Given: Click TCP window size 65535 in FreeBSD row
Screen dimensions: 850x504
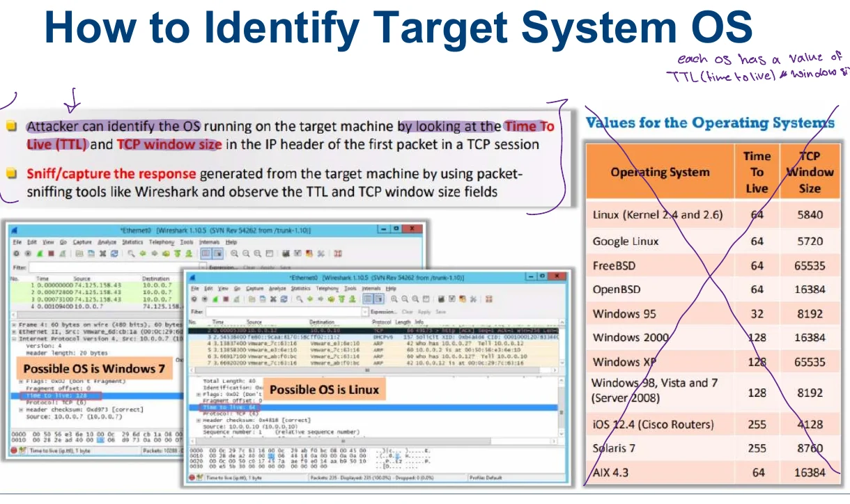Looking at the screenshot, I should [810, 265].
